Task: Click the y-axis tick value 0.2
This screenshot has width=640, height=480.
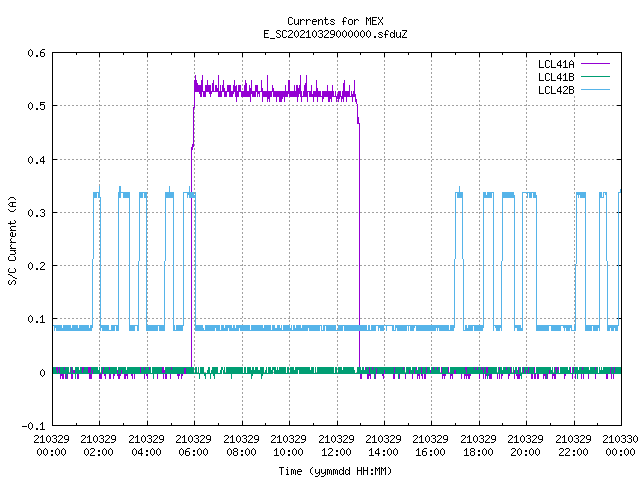Action: (36, 266)
